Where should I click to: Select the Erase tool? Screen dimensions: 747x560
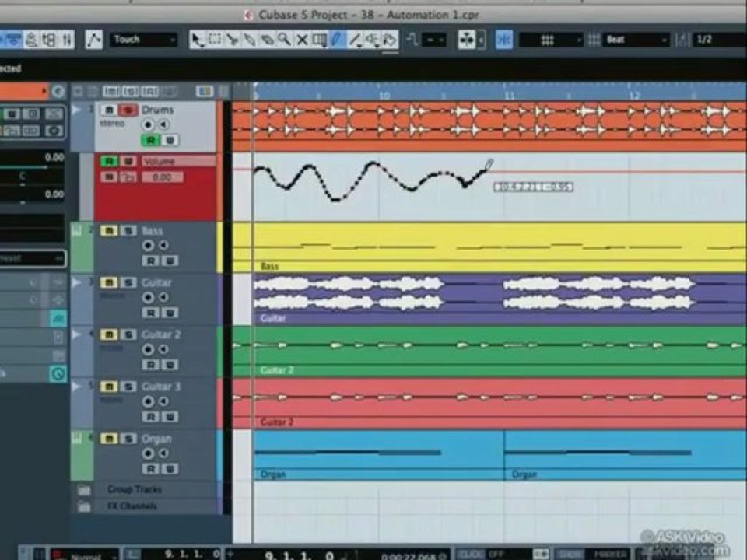267,40
